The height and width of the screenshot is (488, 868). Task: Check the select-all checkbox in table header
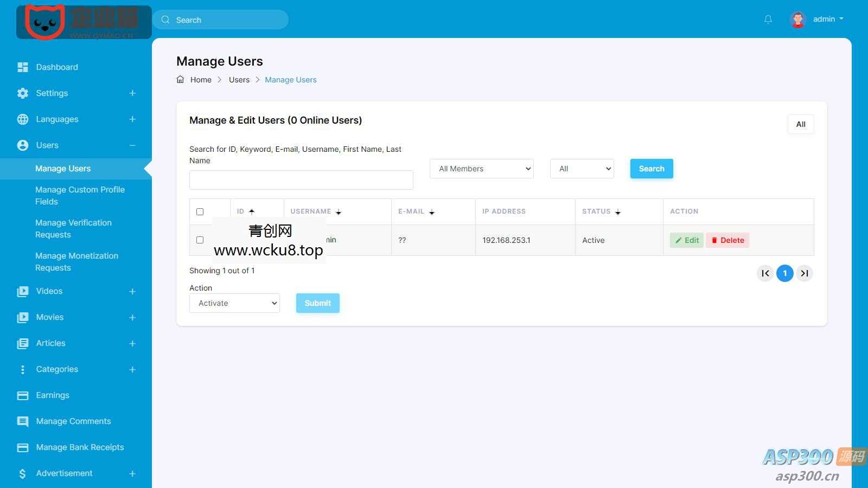[200, 211]
